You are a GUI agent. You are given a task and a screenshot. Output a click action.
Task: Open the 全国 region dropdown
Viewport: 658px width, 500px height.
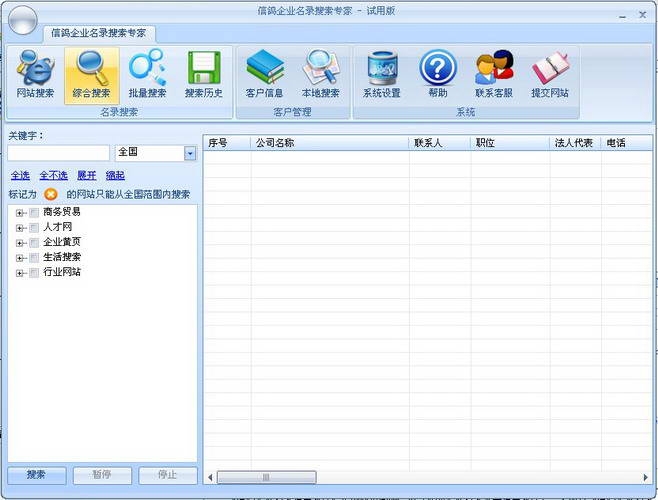190,154
